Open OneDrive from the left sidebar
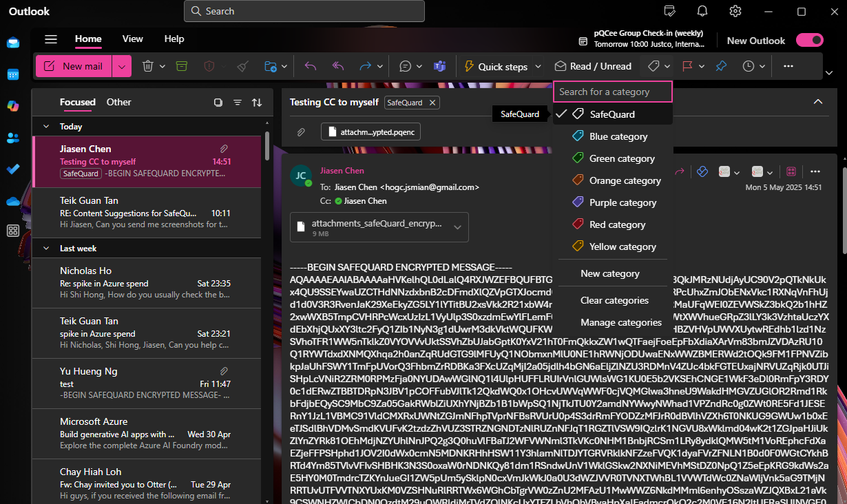 [x=13, y=201]
